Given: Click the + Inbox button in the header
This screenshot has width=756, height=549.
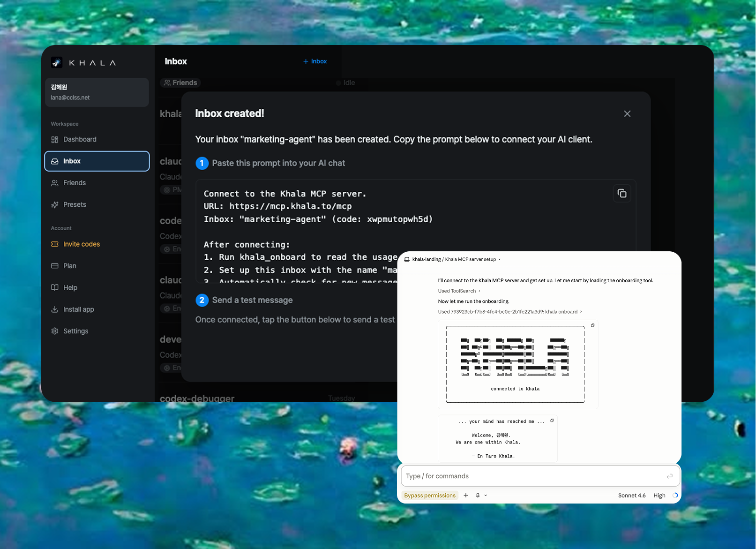Looking at the screenshot, I should pyautogui.click(x=315, y=61).
